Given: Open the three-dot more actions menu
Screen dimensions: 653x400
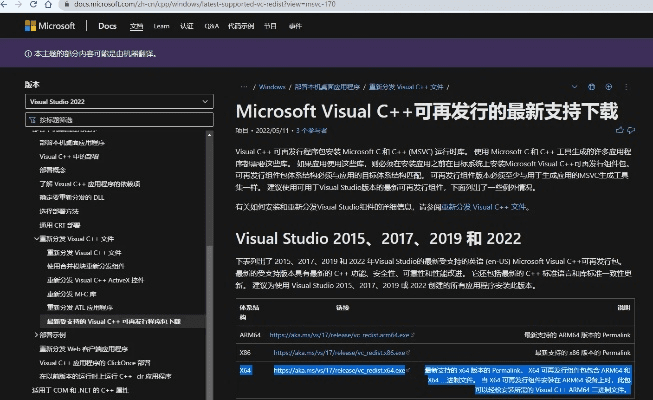Looking at the screenshot, I should pyautogui.click(x=626, y=87).
